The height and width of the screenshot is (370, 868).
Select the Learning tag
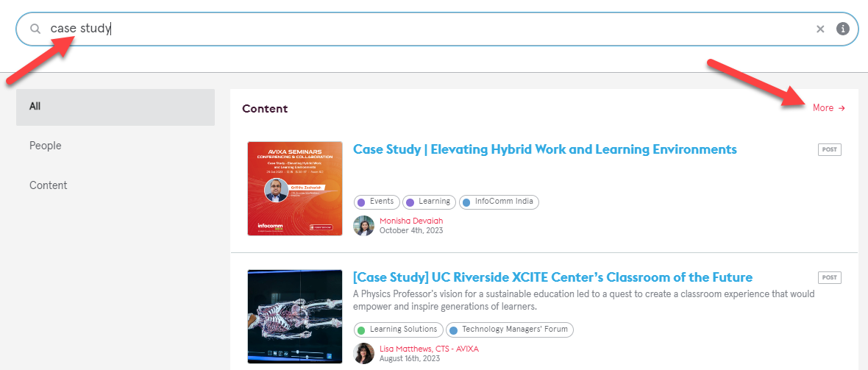pyautogui.click(x=429, y=202)
